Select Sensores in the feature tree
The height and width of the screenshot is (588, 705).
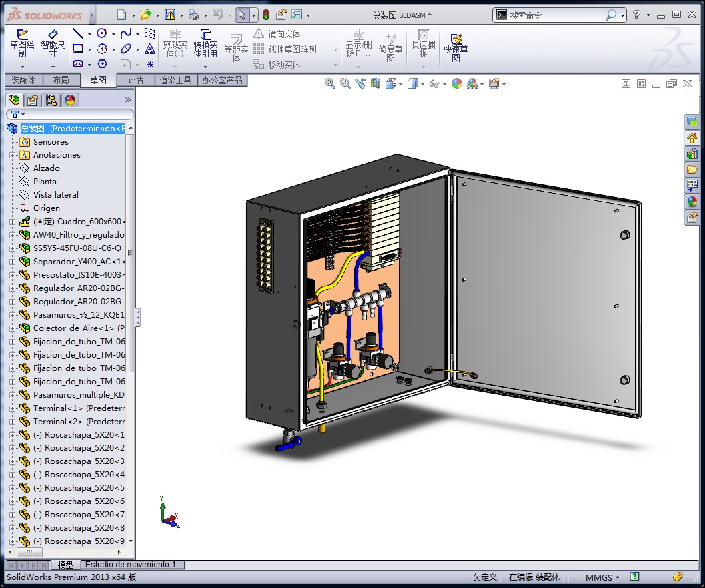[x=51, y=141]
